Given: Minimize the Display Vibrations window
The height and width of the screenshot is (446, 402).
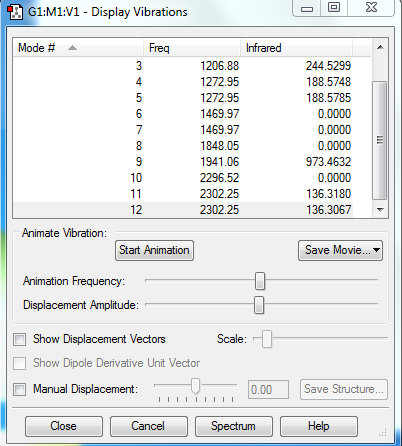Looking at the screenshot, I should [x=307, y=7].
